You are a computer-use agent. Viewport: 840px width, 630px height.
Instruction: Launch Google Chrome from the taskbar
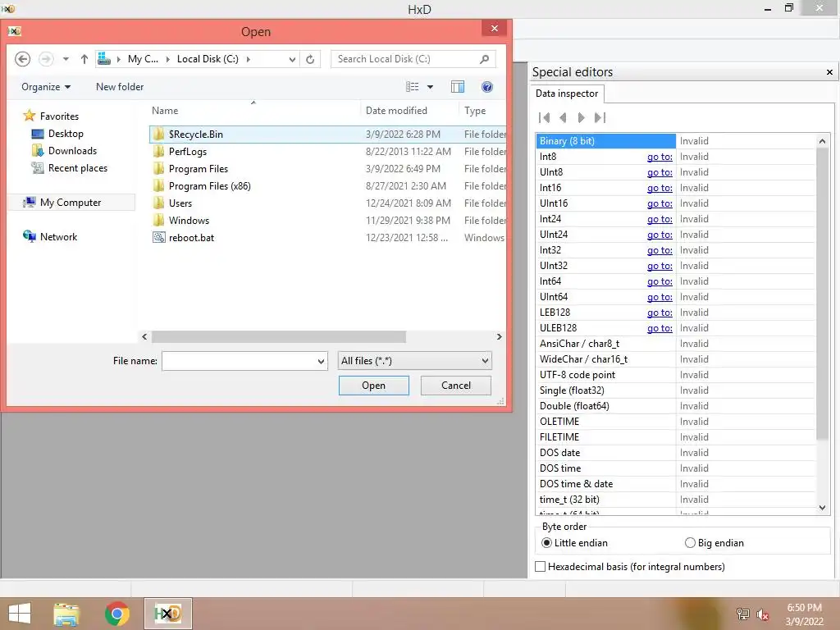(116, 614)
